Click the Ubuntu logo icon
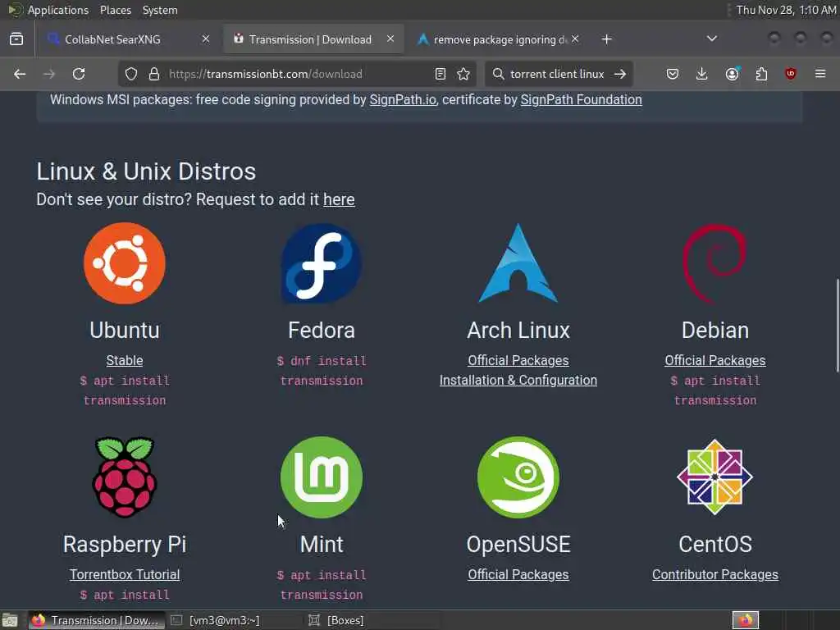 125,263
